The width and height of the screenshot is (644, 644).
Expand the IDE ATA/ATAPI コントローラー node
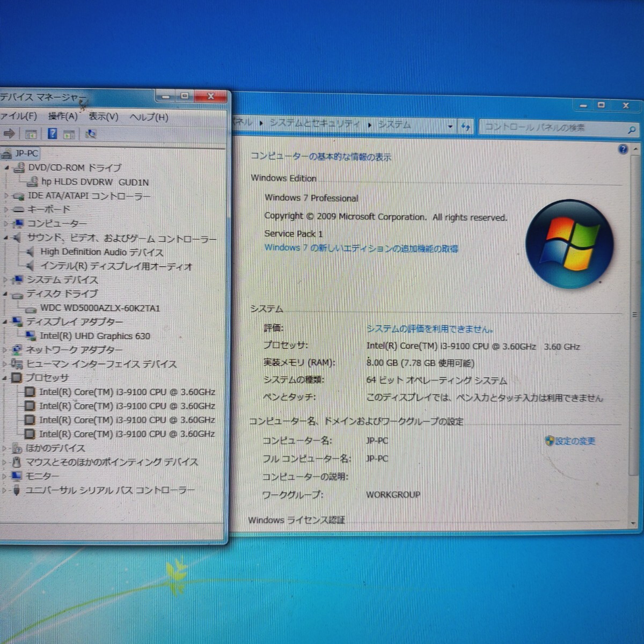point(6,196)
